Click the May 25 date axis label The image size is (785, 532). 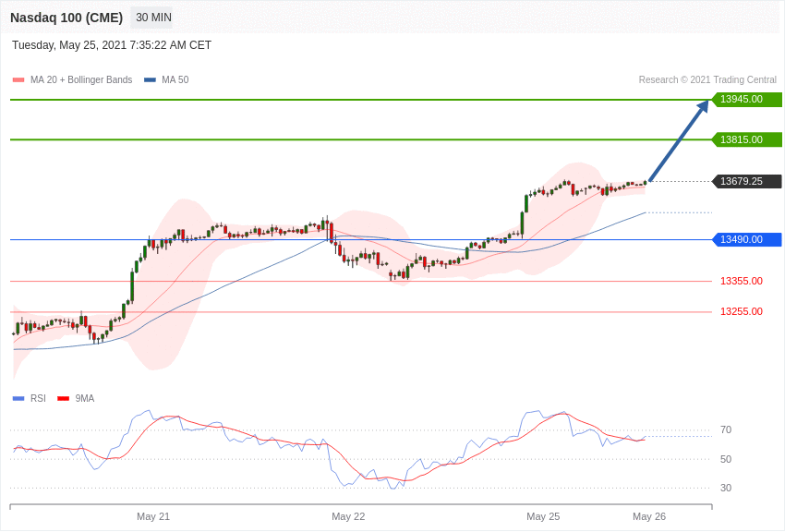[x=543, y=516]
